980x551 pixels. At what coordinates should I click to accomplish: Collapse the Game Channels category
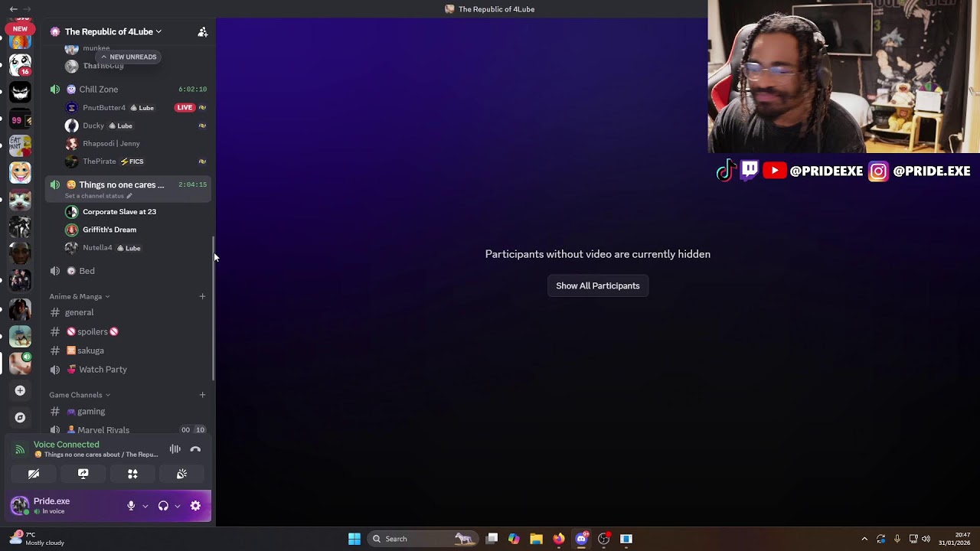tap(80, 395)
